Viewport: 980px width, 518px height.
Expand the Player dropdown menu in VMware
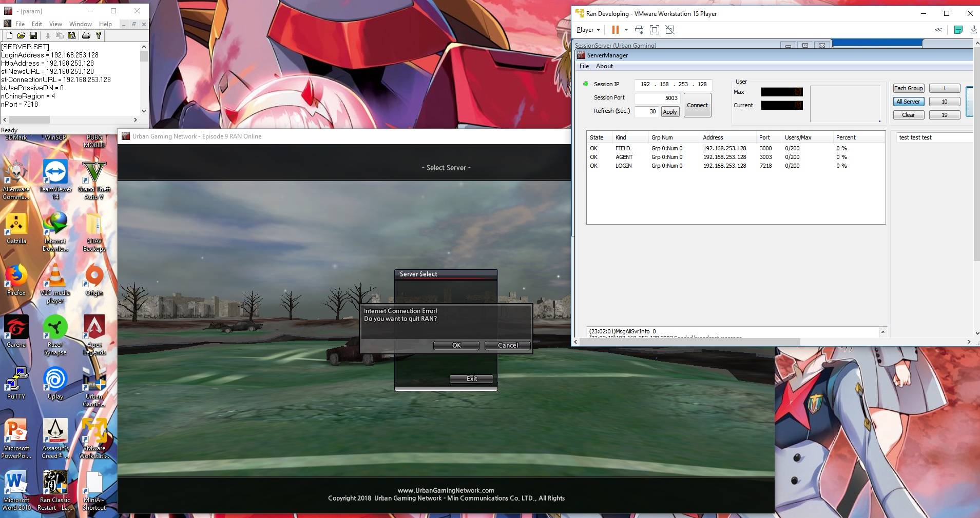[588, 30]
